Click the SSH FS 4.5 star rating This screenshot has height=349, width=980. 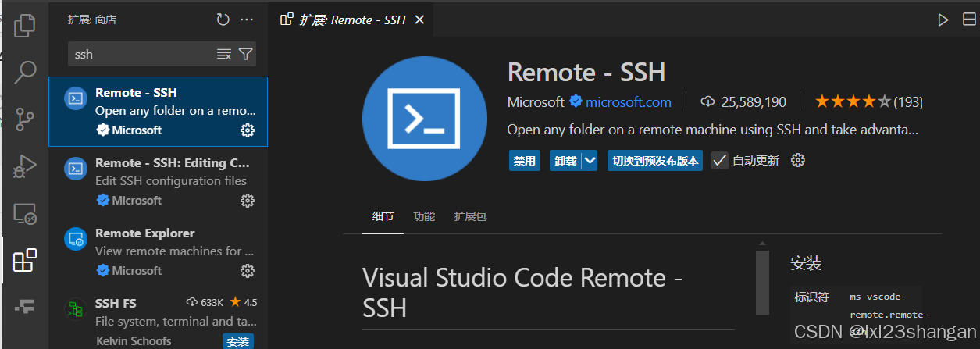(243, 302)
